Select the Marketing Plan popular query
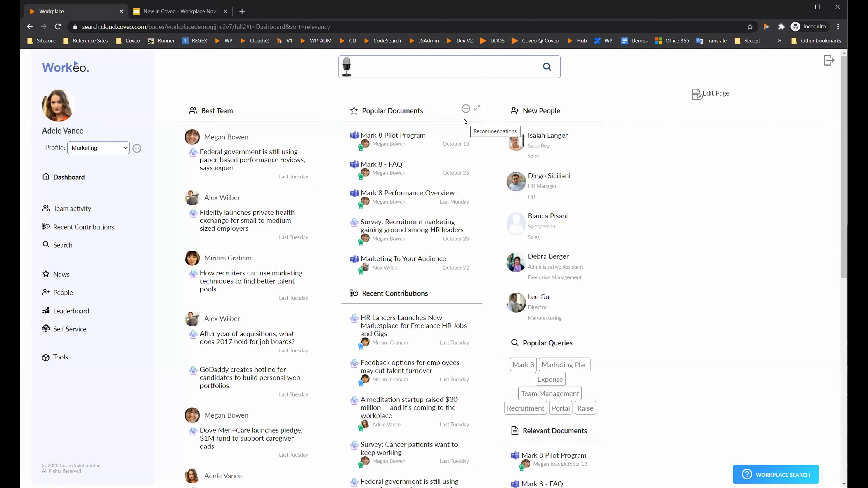The width and height of the screenshot is (868, 488). point(564,364)
